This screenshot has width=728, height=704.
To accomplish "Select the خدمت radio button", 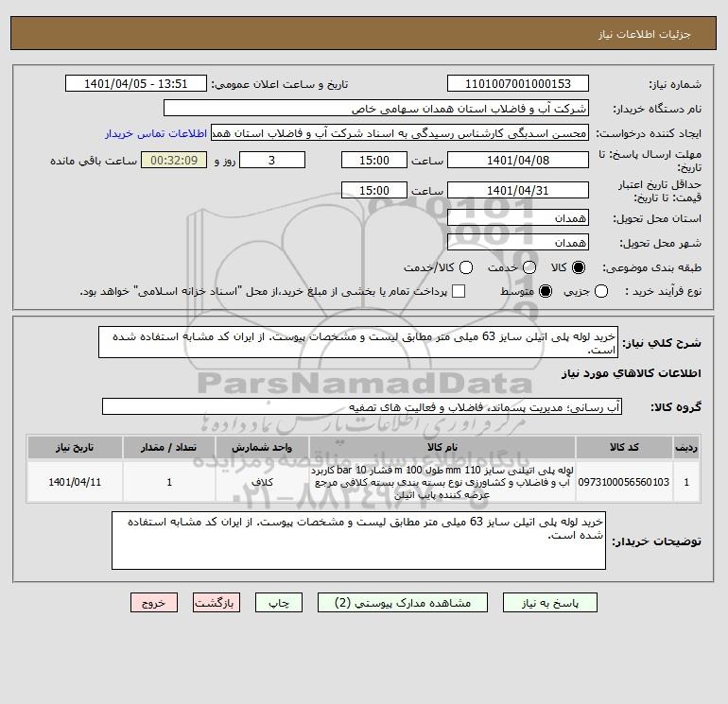I will click(x=529, y=267).
